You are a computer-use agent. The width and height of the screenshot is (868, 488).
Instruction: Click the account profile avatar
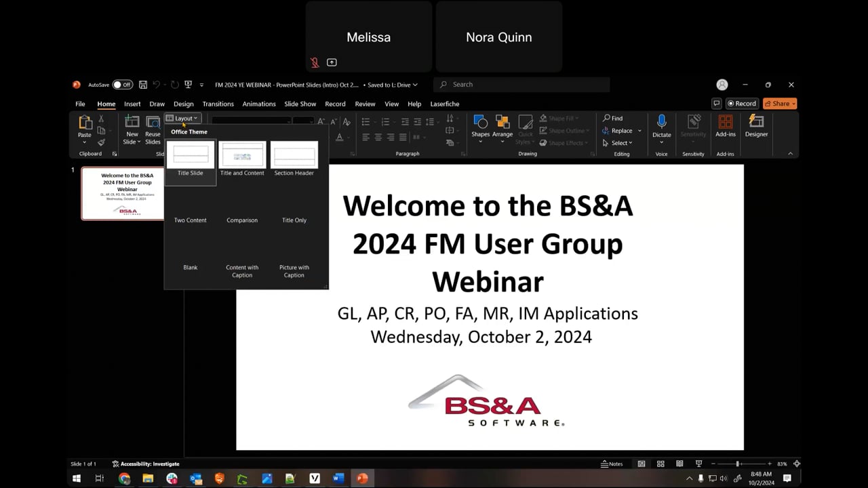pos(722,85)
